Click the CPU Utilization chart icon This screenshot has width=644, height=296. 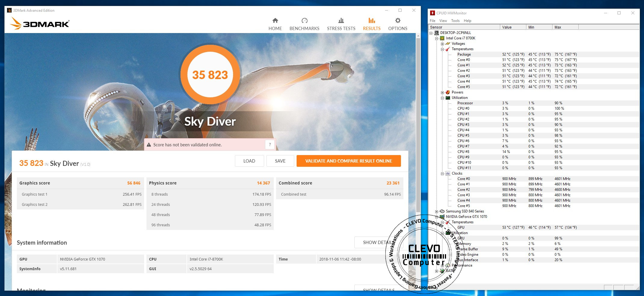(448, 98)
